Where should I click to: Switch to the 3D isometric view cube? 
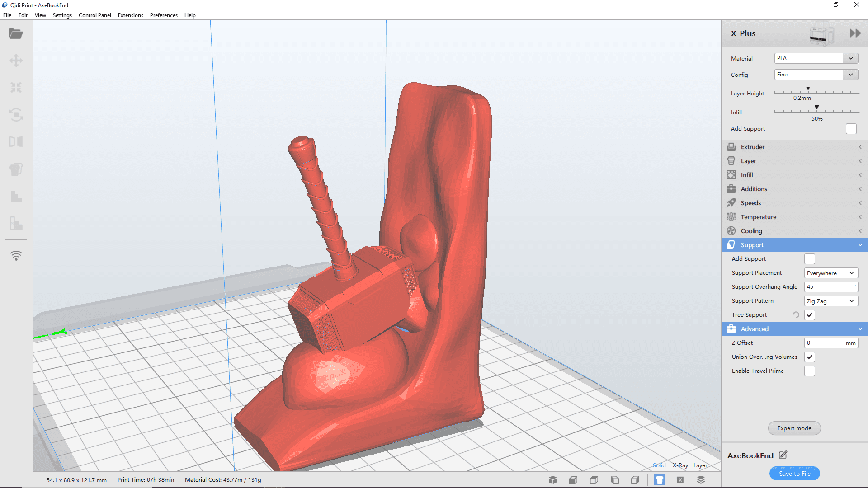pyautogui.click(x=552, y=480)
